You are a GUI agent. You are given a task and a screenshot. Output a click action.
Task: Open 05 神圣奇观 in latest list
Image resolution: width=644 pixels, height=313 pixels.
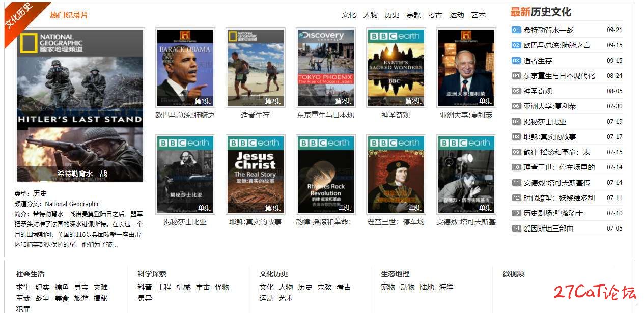click(x=538, y=91)
